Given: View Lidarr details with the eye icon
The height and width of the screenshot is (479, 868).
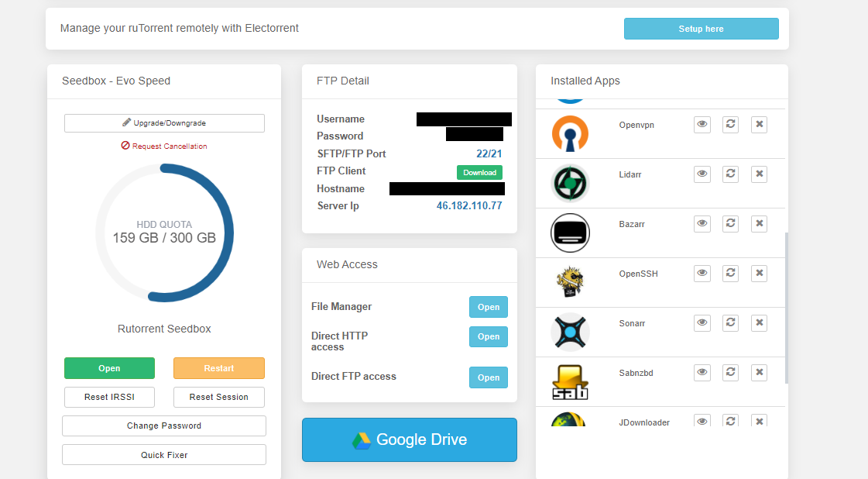Looking at the screenshot, I should click(702, 174).
